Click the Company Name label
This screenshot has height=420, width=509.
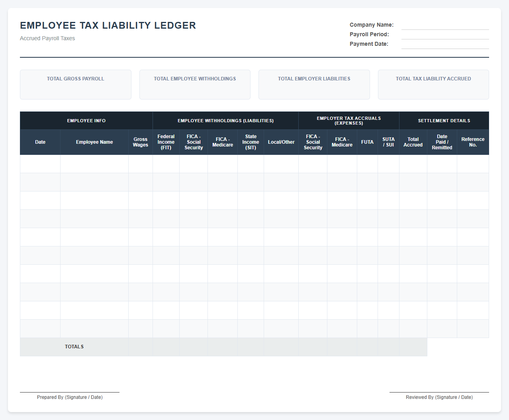tap(372, 25)
